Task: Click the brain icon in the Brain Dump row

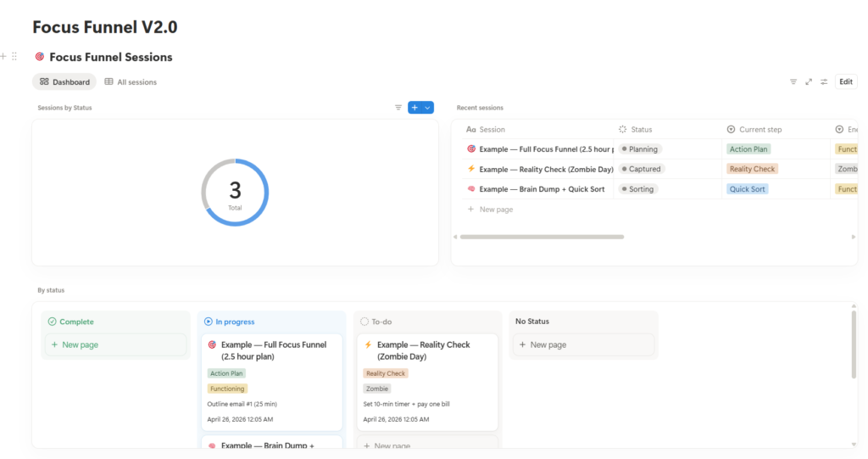Action: coord(471,188)
